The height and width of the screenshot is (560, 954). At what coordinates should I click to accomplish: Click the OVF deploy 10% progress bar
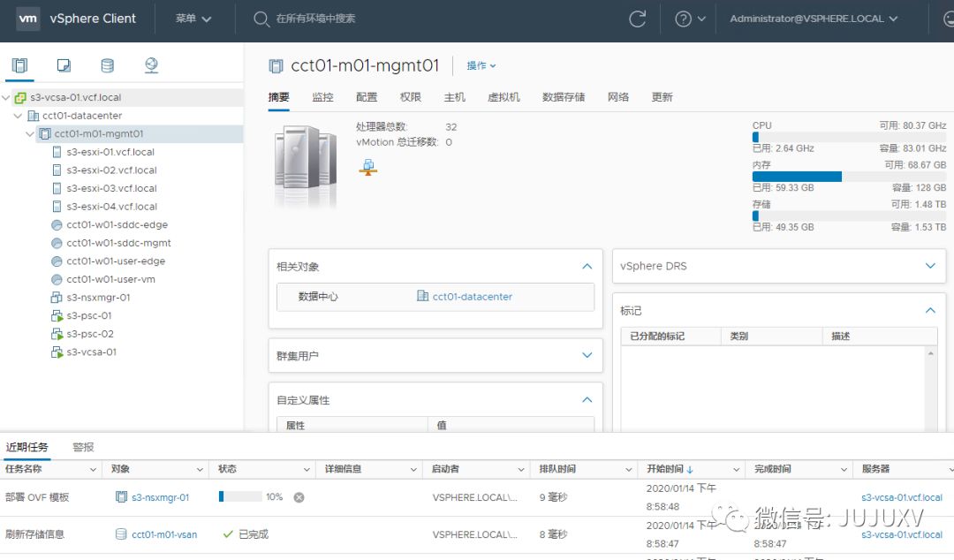pos(240,496)
